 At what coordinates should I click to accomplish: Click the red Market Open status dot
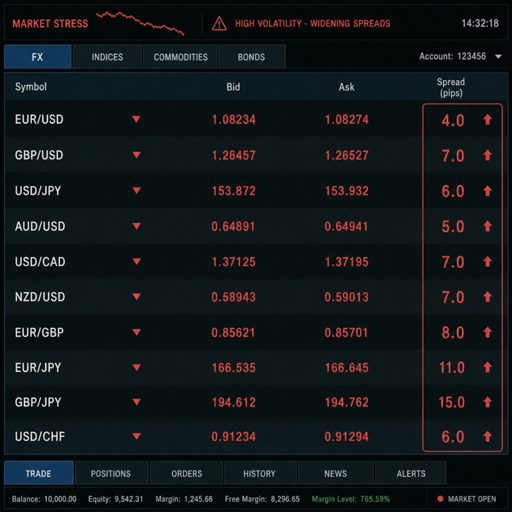(440, 499)
